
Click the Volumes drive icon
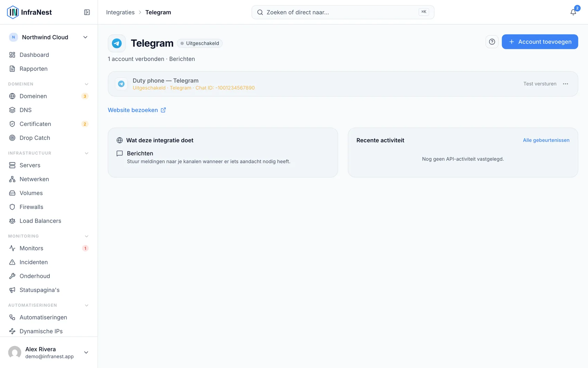(x=12, y=193)
